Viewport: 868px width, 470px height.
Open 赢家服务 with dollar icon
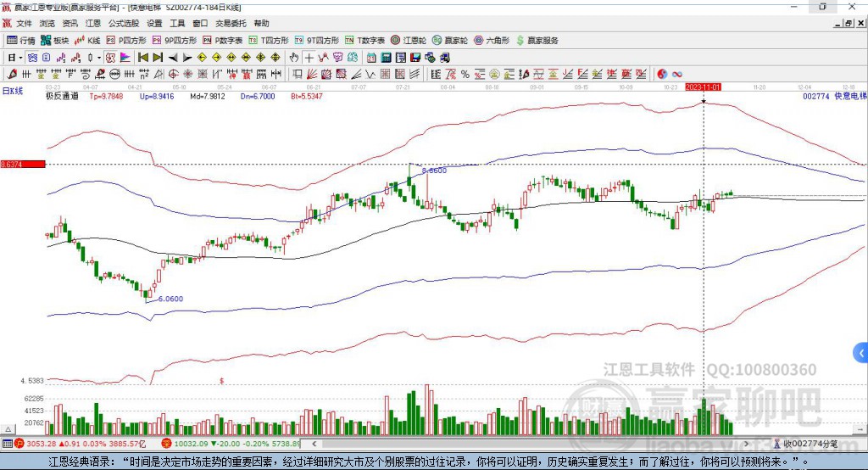(537, 41)
